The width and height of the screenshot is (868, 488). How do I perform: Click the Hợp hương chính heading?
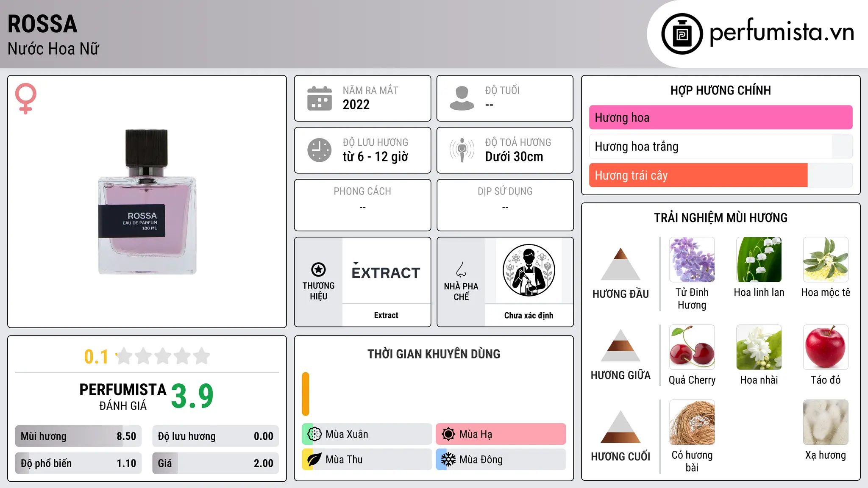pyautogui.click(x=721, y=90)
